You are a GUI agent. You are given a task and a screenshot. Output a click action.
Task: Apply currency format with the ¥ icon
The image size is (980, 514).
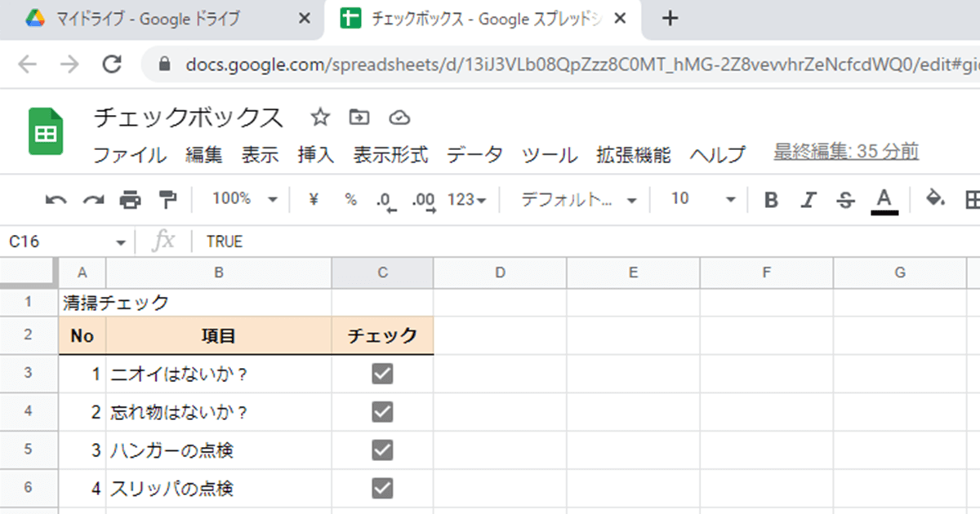pos(313,199)
